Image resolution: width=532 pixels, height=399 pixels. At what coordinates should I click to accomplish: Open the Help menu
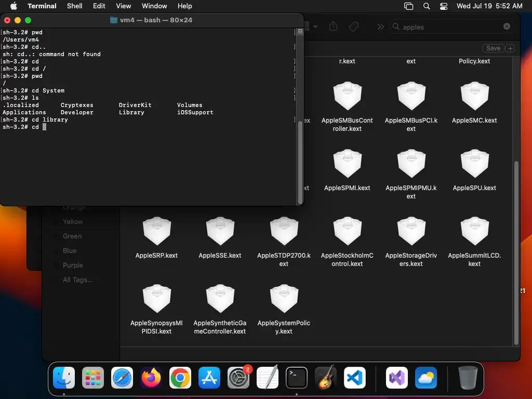184,6
